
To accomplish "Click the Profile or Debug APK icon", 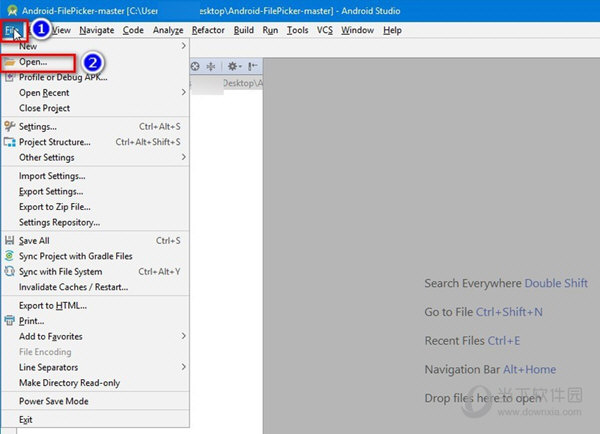I will [x=10, y=77].
